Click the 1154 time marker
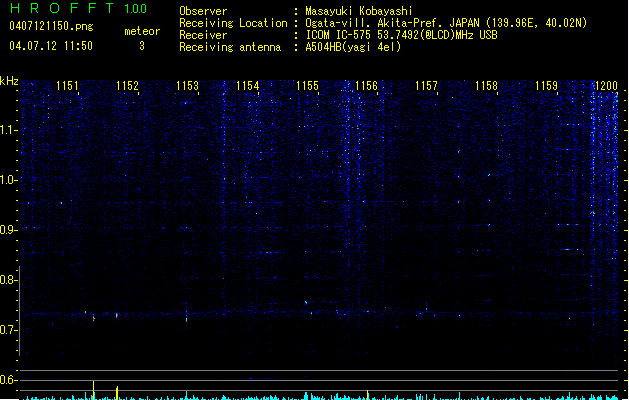 [x=248, y=86]
